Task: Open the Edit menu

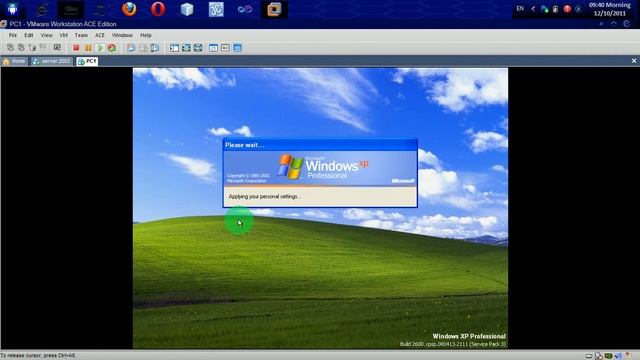Action: pos(29,36)
